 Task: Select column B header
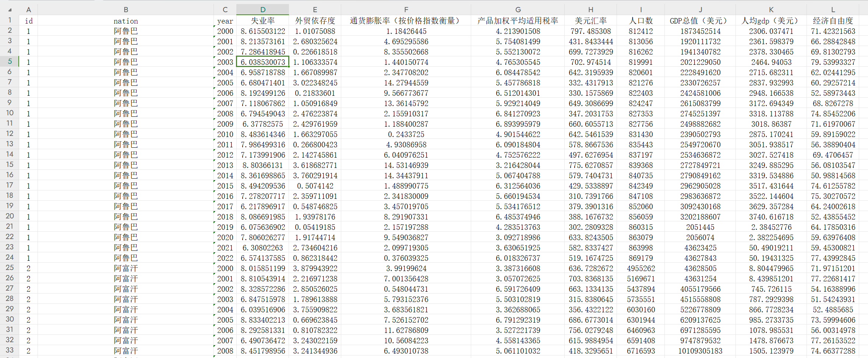point(126,10)
